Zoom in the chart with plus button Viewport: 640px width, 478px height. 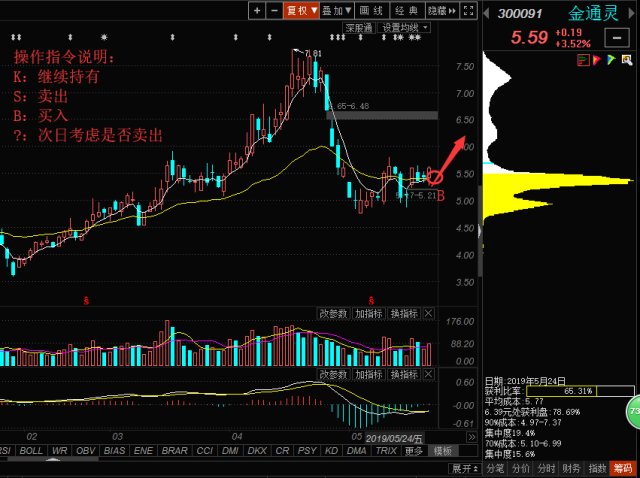tap(257, 11)
